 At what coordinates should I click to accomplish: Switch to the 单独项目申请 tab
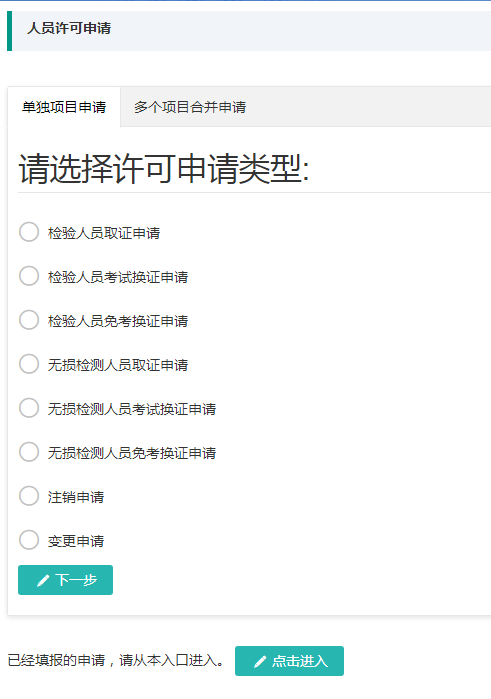[x=64, y=107]
